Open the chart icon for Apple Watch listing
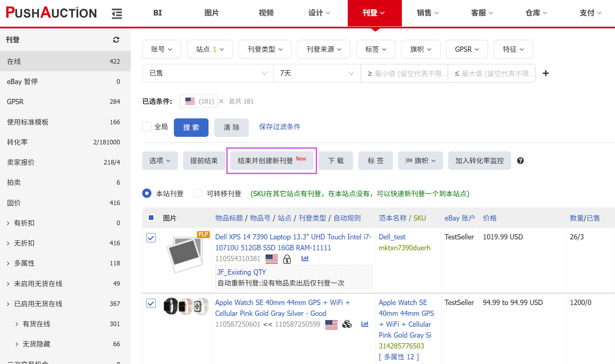The image size is (615, 364). tap(365, 324)
